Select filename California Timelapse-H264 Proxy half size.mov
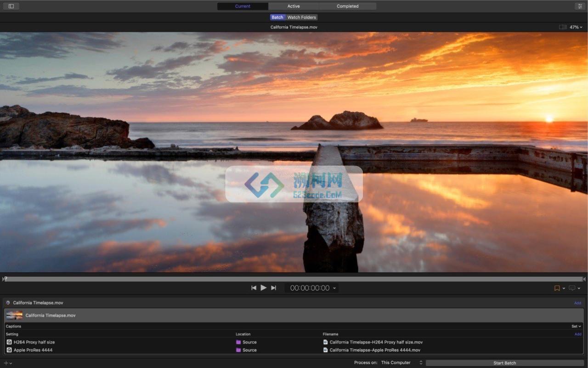Screen dimensions: 588x368 [x=376, y=342]
